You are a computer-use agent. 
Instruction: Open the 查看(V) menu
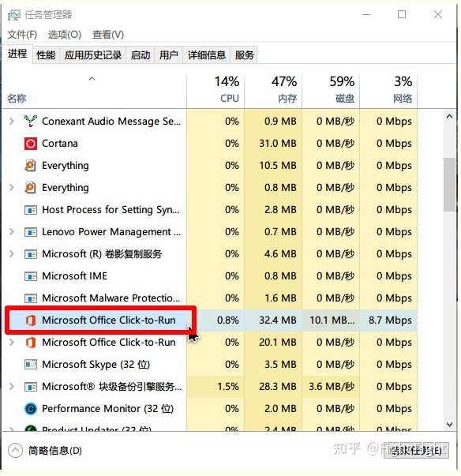click(108, 35)
